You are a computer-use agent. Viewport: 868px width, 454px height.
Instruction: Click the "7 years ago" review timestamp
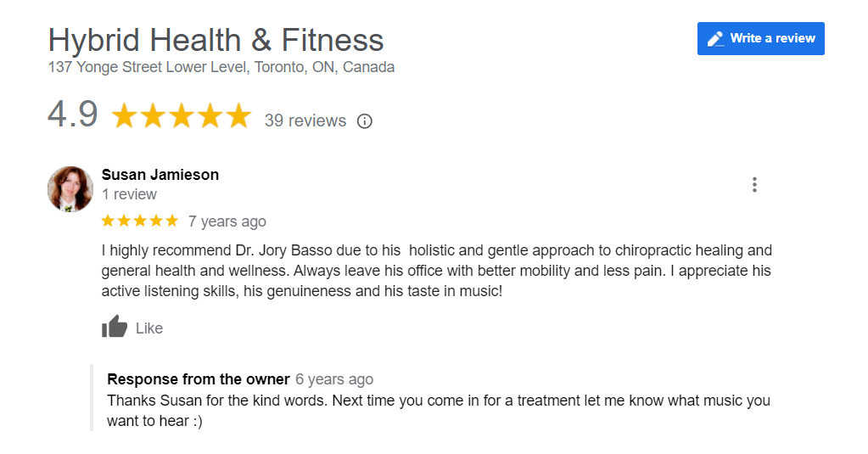(227, 221)
